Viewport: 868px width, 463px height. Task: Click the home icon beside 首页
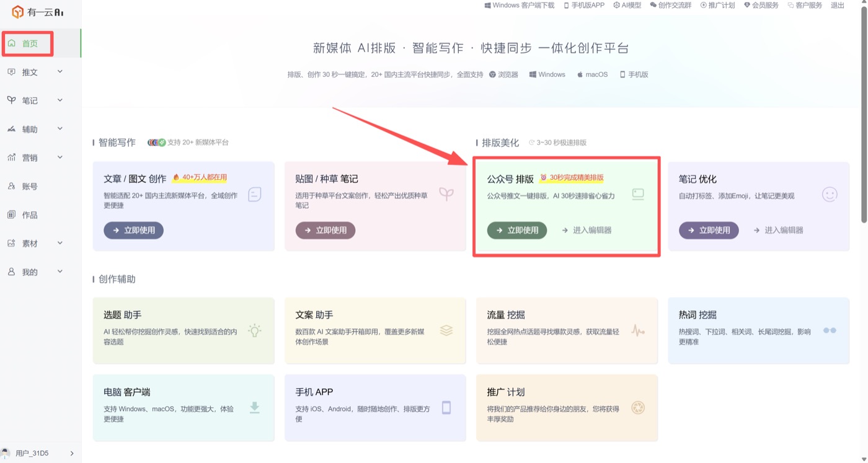pyautogui.click(x=12, y=43)
